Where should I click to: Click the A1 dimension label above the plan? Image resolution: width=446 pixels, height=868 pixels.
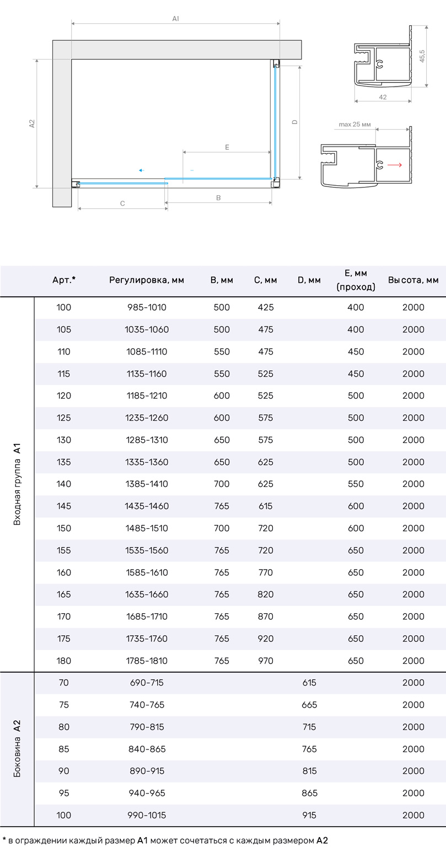[x=175, y=19]
